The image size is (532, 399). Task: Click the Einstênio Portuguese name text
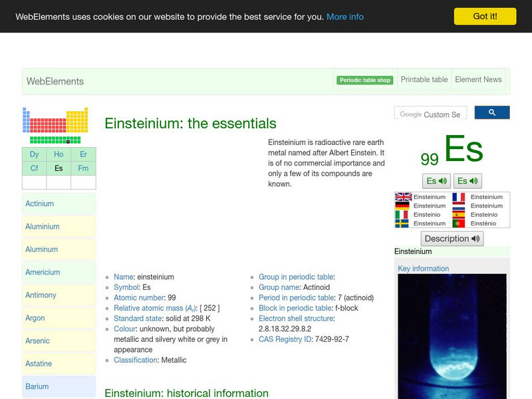pos(483,223)
